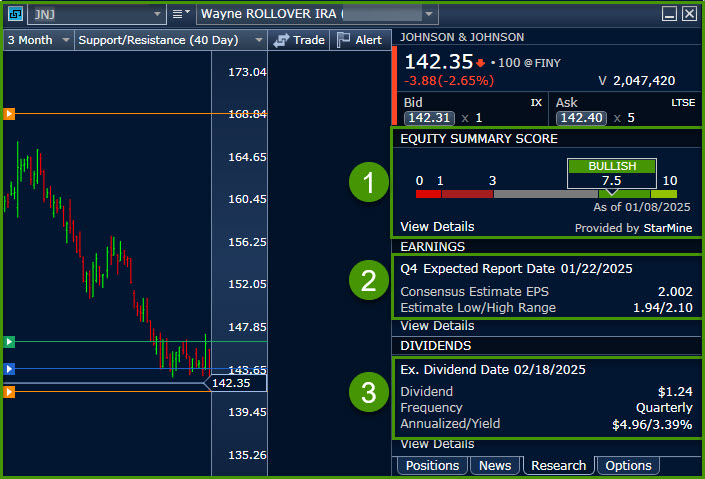Switch to the Positions tab

(432, 465)
